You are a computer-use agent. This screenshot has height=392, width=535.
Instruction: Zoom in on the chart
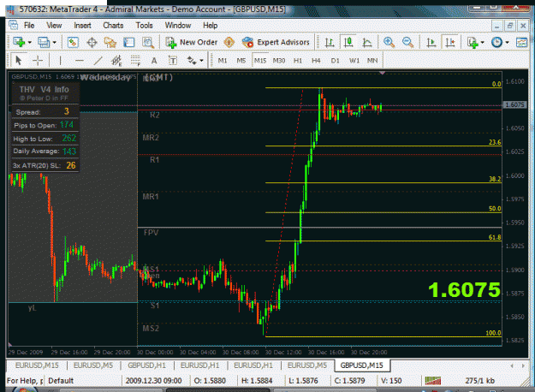(389, 42)
